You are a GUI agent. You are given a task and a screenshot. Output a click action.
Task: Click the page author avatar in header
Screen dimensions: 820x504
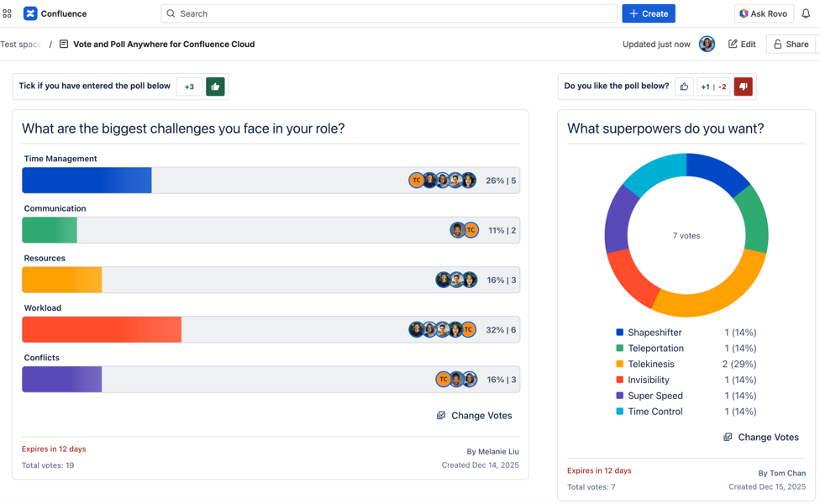click(707, 45)
